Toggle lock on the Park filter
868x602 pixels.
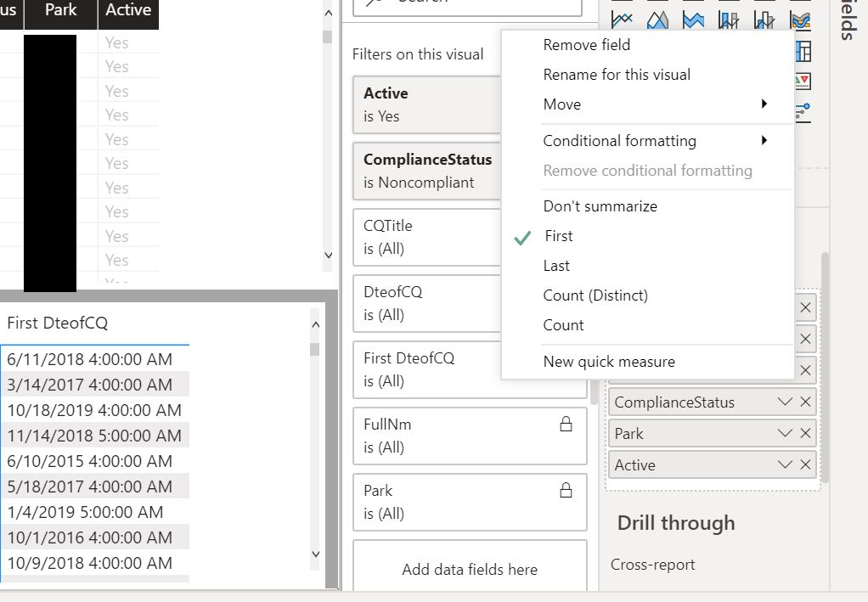566,490
